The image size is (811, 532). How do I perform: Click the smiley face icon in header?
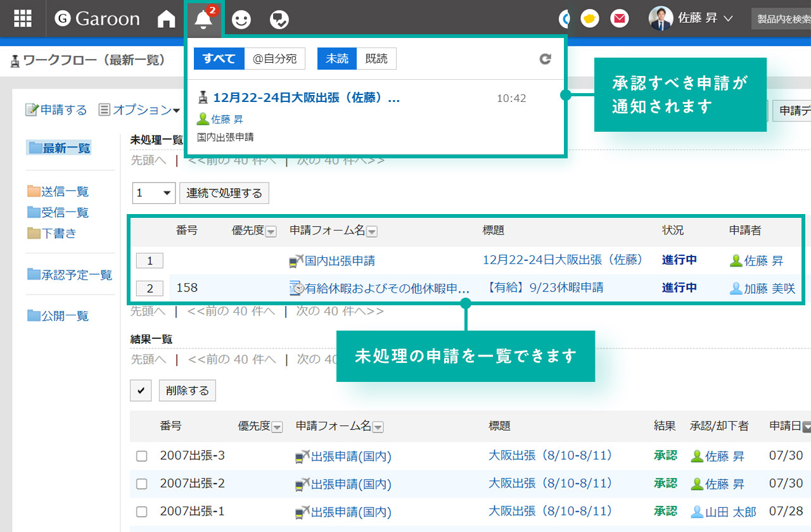point(241,20)
